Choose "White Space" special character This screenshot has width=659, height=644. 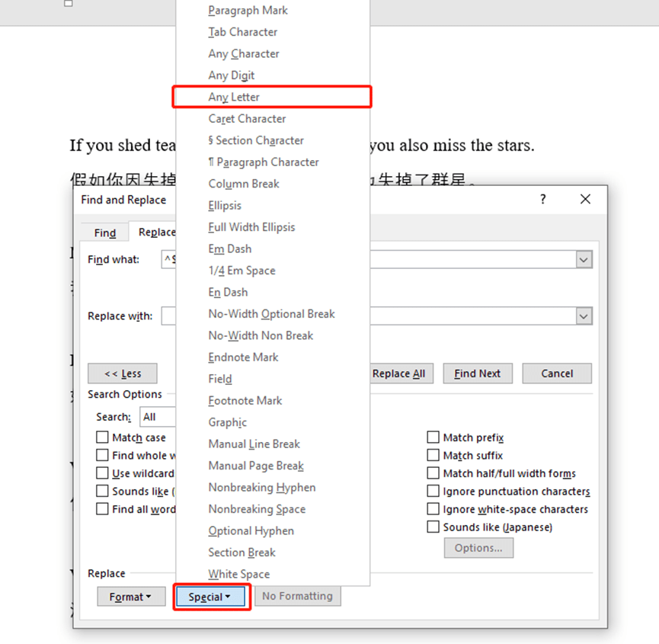pyautogui.click(x=240, y=573)
